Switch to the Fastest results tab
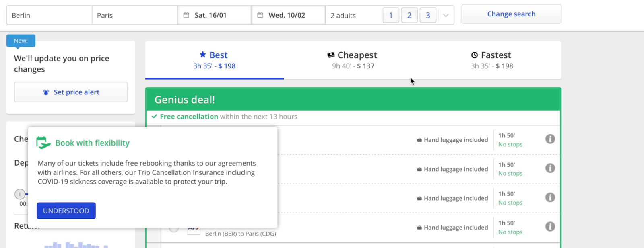Viewport: 644px width, 248px height. (x=492, y=60)
